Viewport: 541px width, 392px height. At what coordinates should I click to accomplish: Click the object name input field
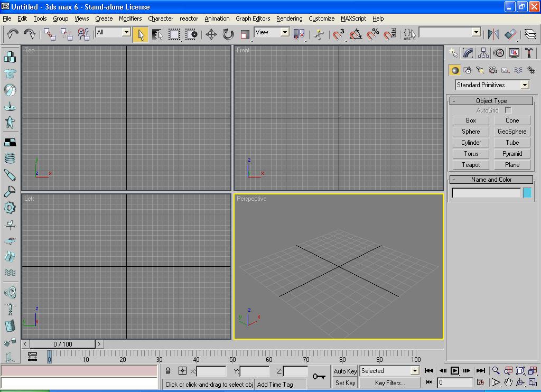(x=487, y=193)
